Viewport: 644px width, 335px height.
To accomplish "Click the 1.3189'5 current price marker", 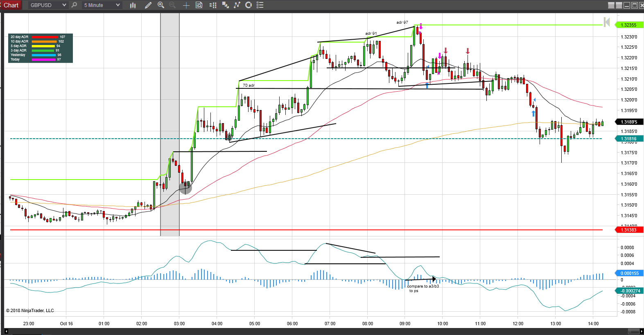I will point(629,122).
